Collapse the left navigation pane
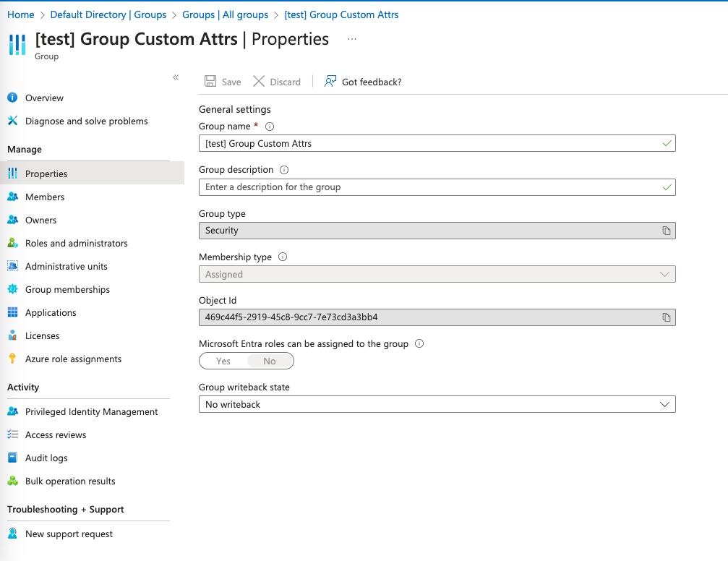This screenshot has height=561, width=728. (176, 77)
